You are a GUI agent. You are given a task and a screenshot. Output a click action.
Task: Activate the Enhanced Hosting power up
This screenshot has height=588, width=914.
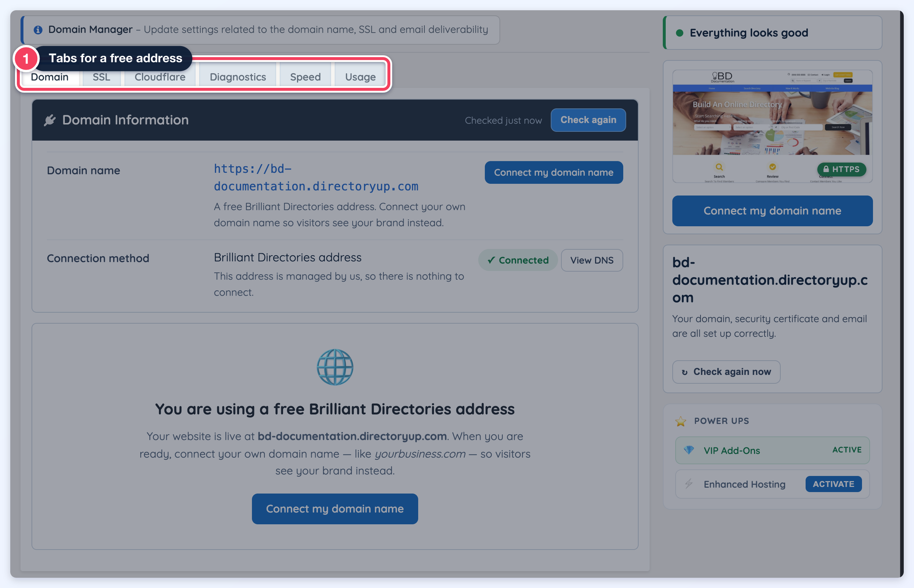833,484
